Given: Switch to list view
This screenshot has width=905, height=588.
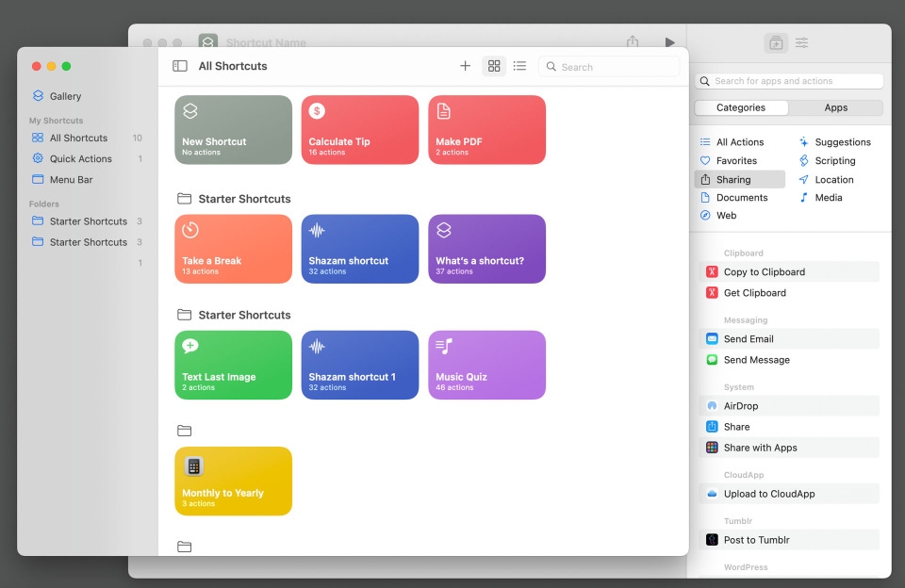Looking at the screenshot, I should click(520, 66).
